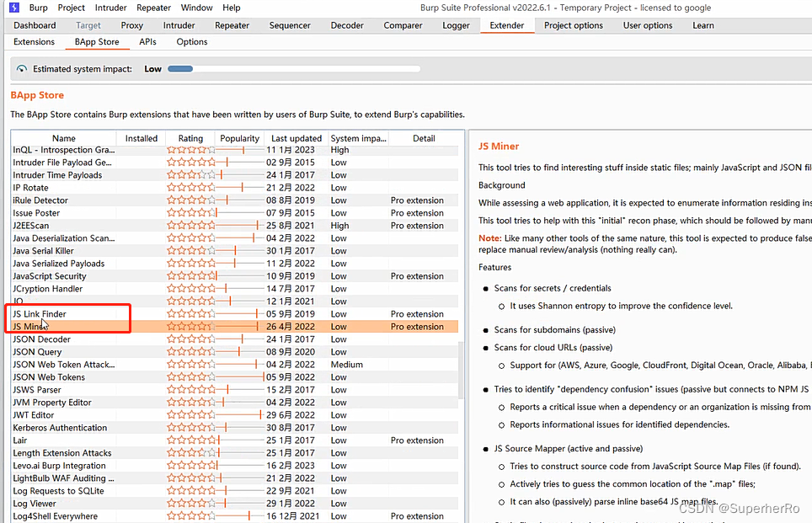Open the Help menu

click(x=232, y=8)
